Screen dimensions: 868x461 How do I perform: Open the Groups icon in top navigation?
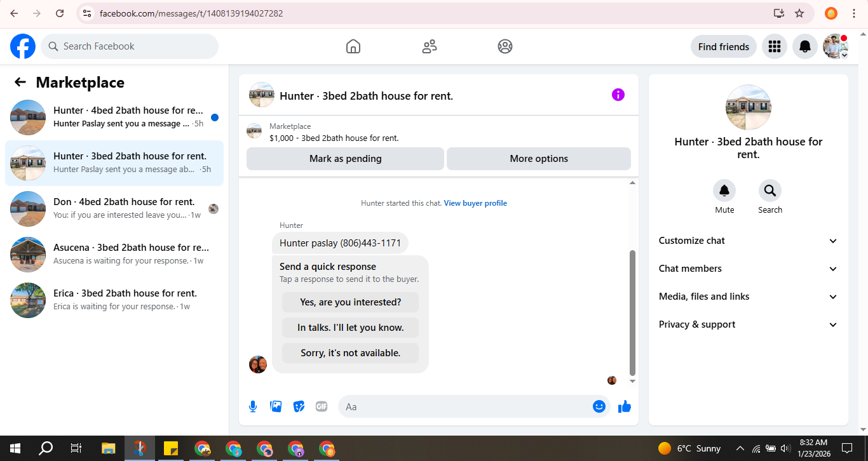coord(505,46)
